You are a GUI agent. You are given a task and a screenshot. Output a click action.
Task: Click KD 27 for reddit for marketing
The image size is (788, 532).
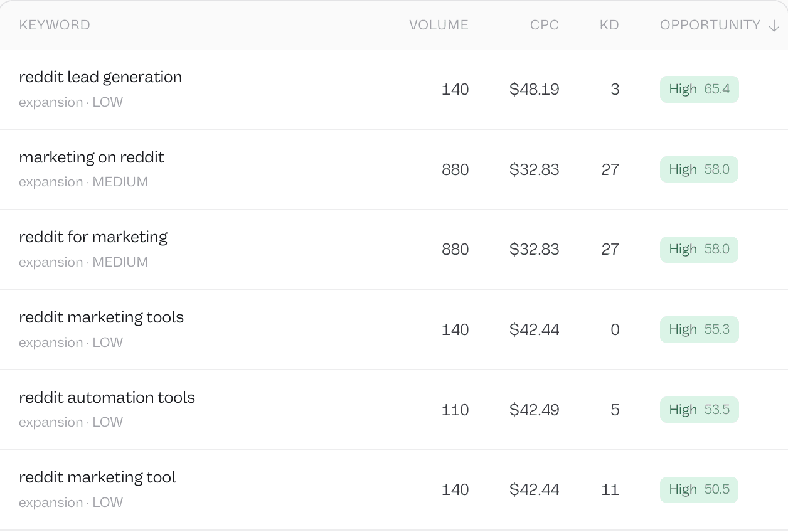pos(610,250)
